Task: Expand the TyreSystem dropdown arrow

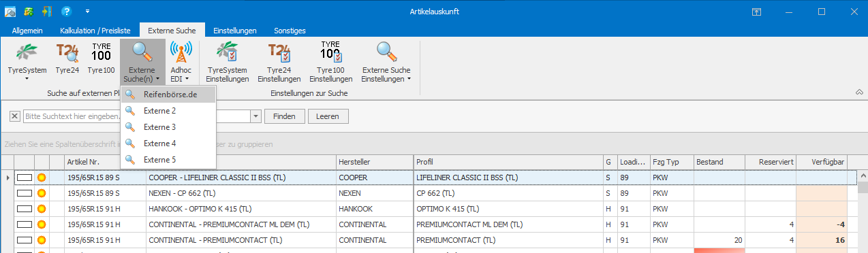Action: point(27,79)
